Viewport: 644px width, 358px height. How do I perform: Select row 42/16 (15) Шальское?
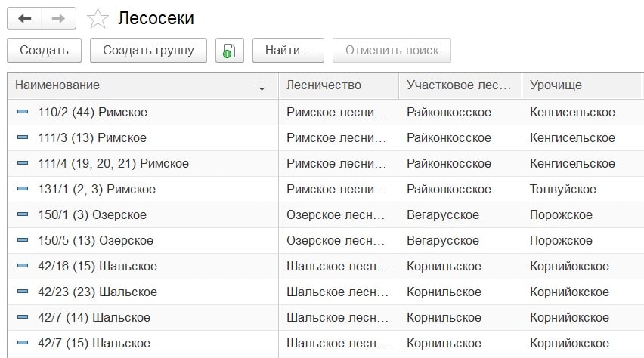point(325,266)
